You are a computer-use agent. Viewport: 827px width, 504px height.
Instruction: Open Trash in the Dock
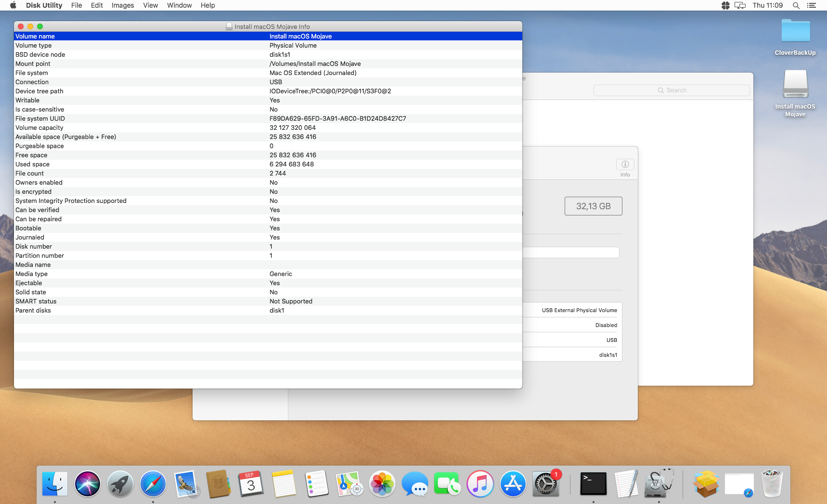pyautogui.click(x=772, y=484)
